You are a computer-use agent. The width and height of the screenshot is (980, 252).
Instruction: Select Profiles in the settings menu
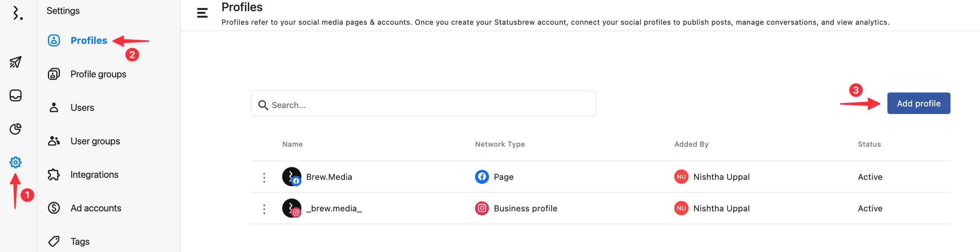89,40
